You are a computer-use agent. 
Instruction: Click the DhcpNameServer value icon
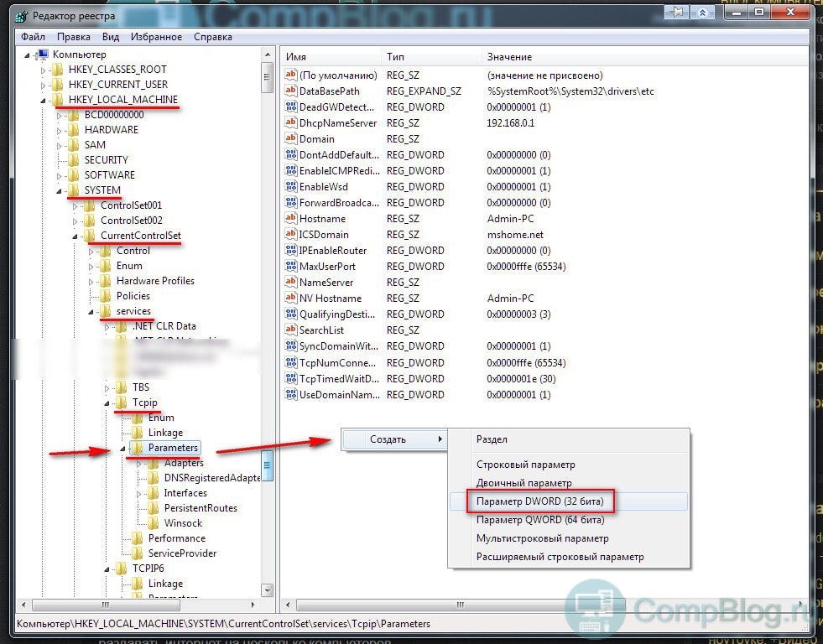291,122
